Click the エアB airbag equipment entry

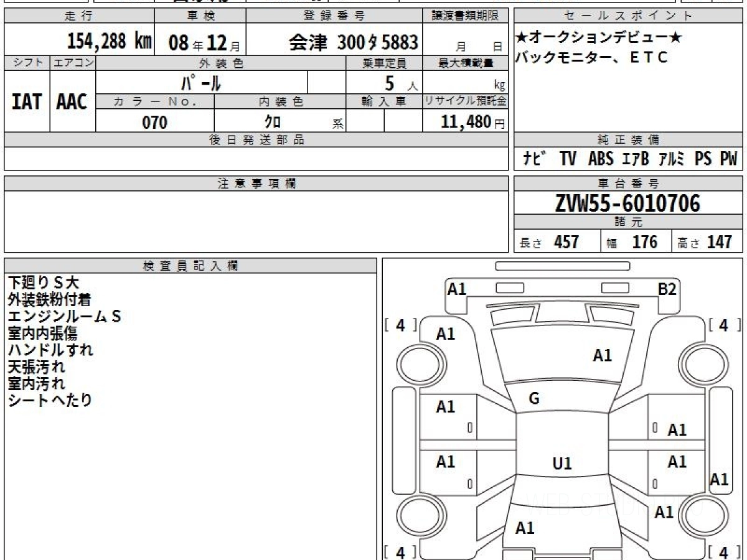pyautogui.click(x=636, y=159)
